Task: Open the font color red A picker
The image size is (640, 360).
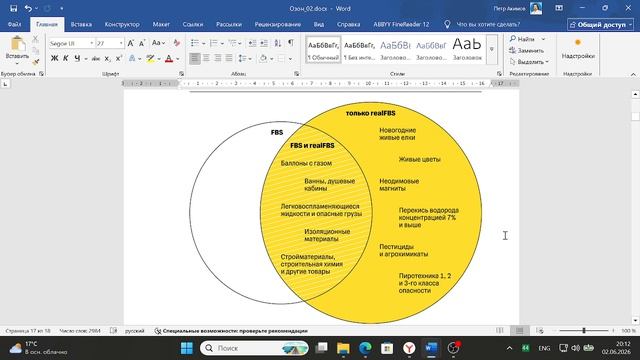Action: click(x=169, y=59)
